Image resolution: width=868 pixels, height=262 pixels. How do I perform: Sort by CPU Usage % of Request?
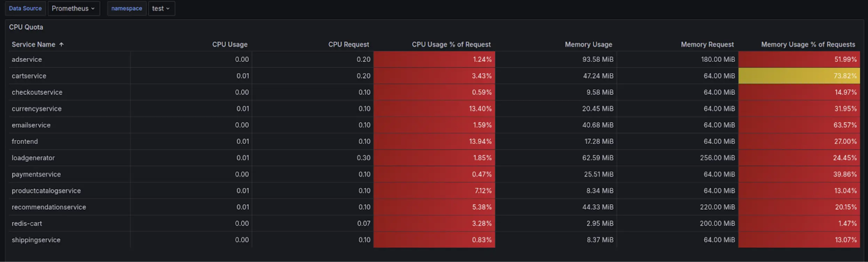click(451, 44)
